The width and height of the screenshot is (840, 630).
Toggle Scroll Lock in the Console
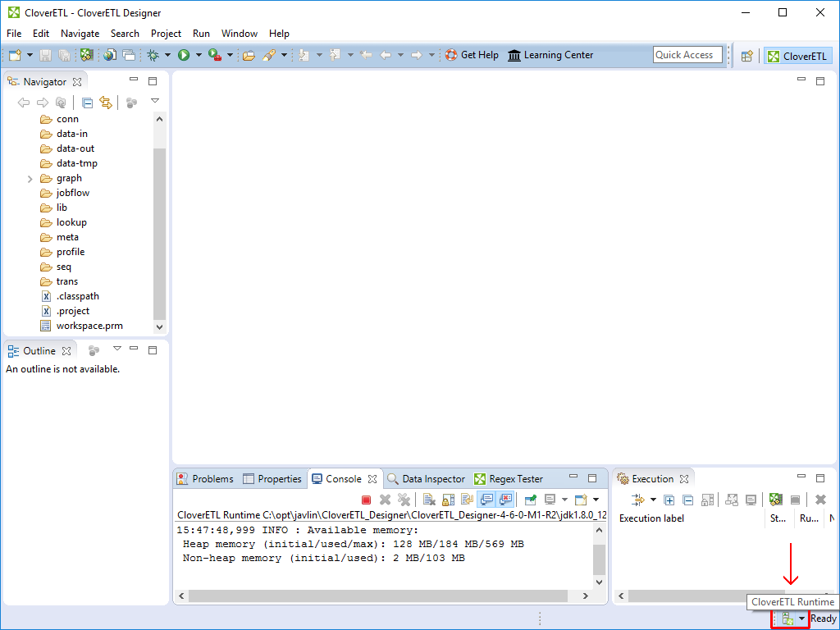pyautogui.click(x=448, y=500)
